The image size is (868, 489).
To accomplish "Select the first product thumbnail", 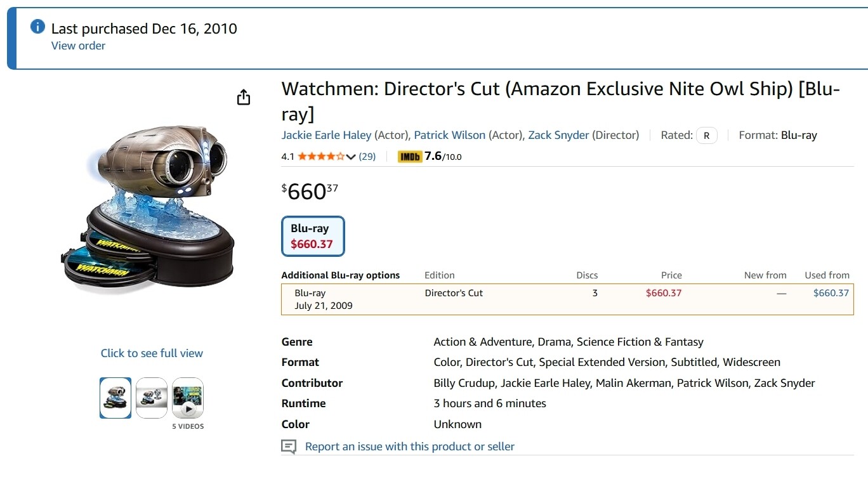I will (115, 398).
